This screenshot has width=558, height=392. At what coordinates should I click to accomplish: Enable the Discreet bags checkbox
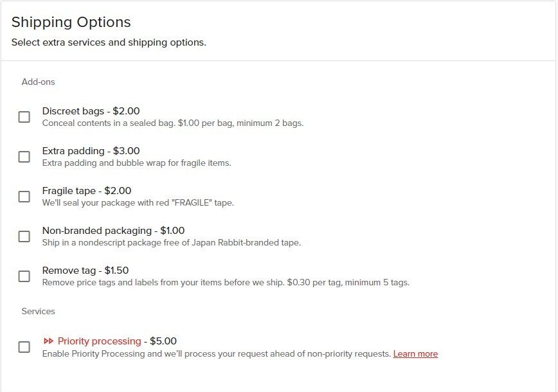tap(24, 117)
